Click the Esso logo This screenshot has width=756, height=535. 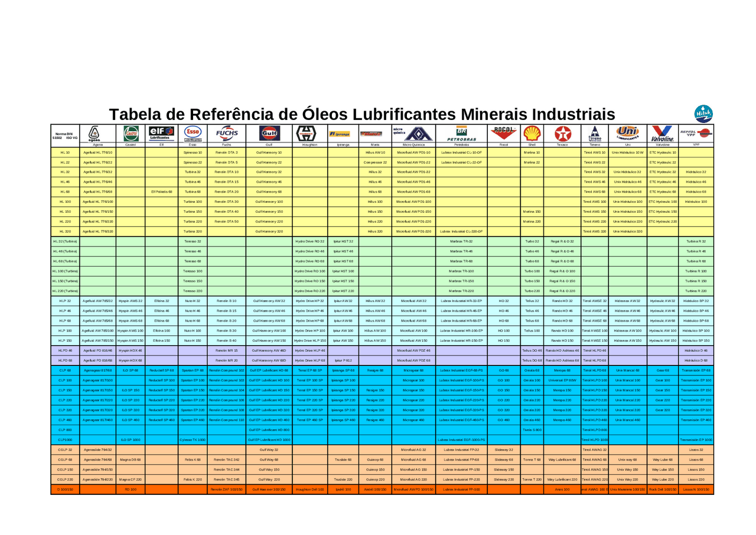coord(192,134)
